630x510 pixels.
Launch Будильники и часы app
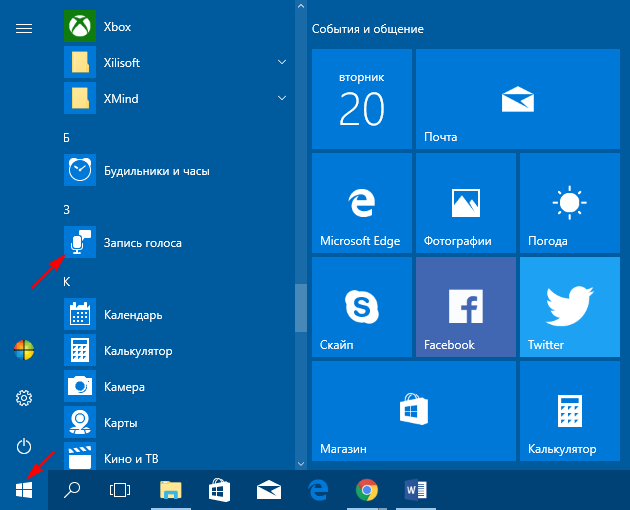pos(80,171)
